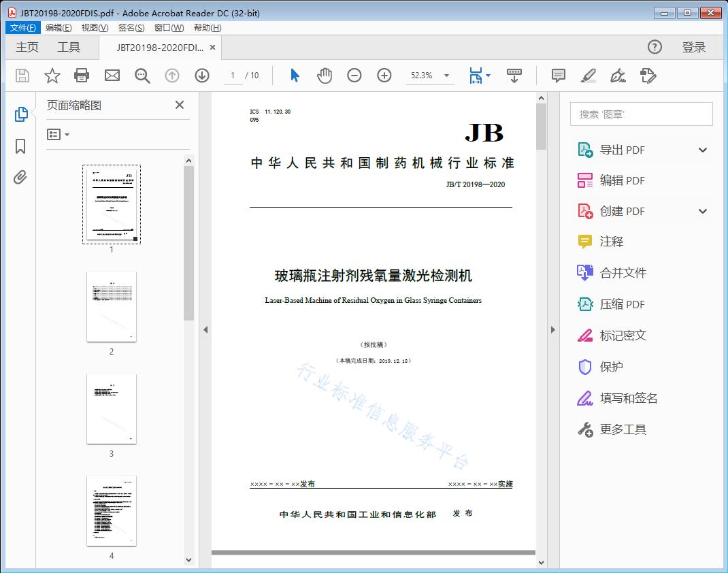Select the page 2 thumbnail

tap(112, 307)
